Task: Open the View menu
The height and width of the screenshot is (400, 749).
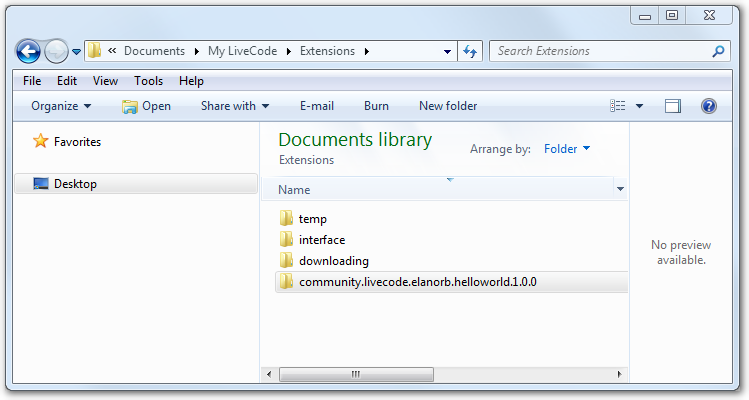Action: point(105,81)
